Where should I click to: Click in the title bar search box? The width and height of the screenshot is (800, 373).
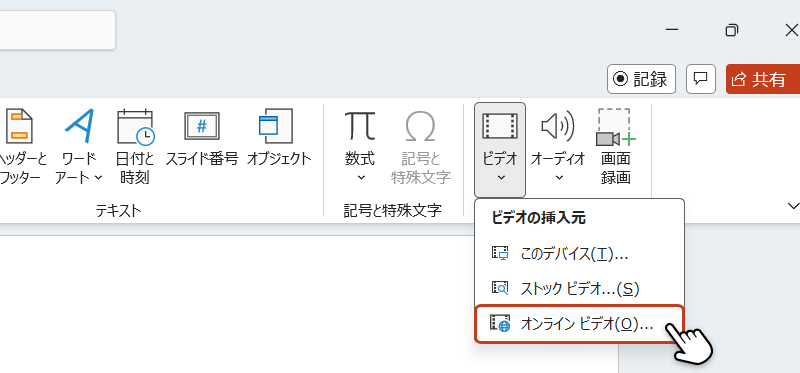[x=57, y=30]
